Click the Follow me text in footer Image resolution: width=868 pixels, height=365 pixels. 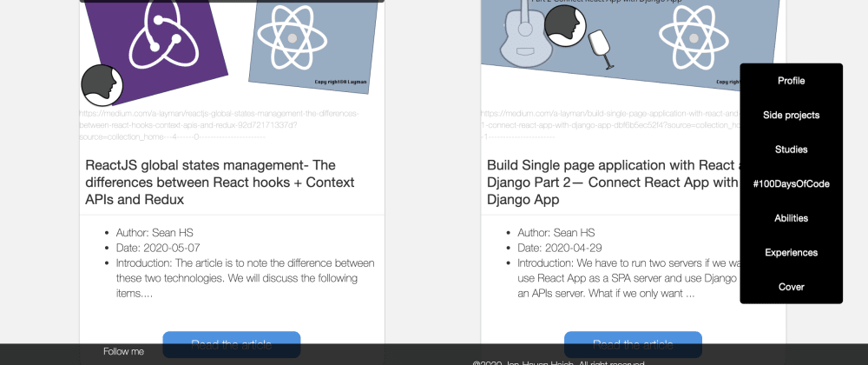(123, 352)
